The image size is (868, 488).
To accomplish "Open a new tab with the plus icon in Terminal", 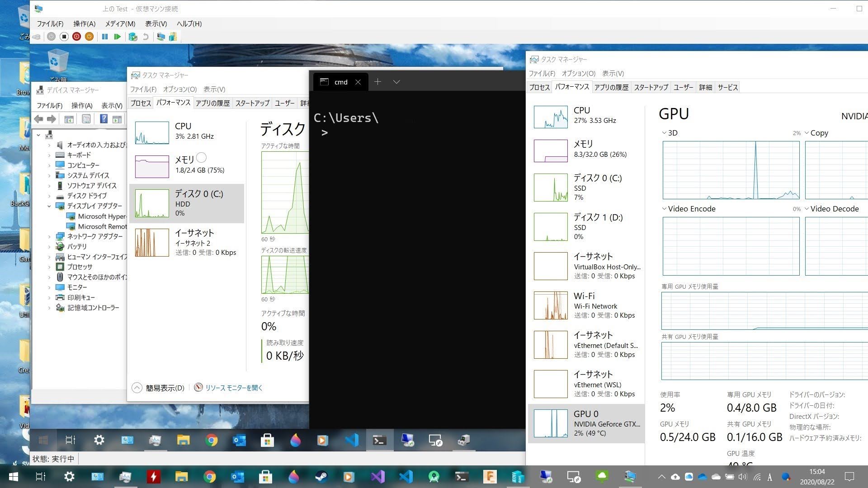I will tap(378, 82).
